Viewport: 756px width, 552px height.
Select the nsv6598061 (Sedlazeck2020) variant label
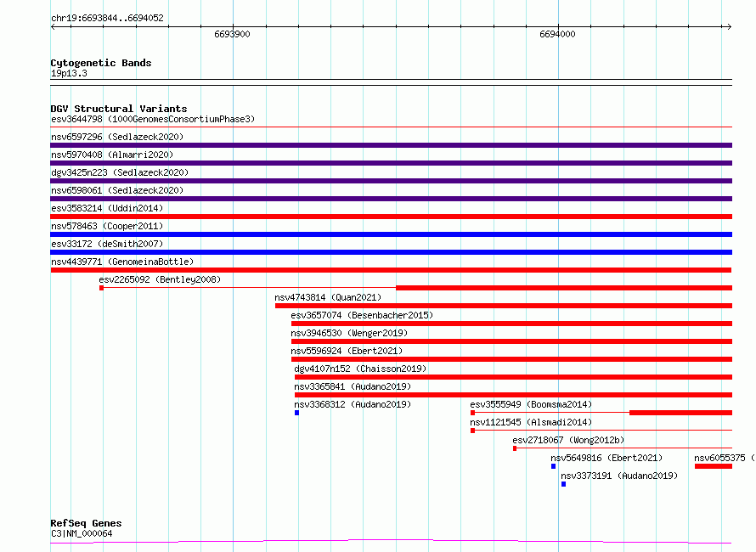(x=117, y=190)
